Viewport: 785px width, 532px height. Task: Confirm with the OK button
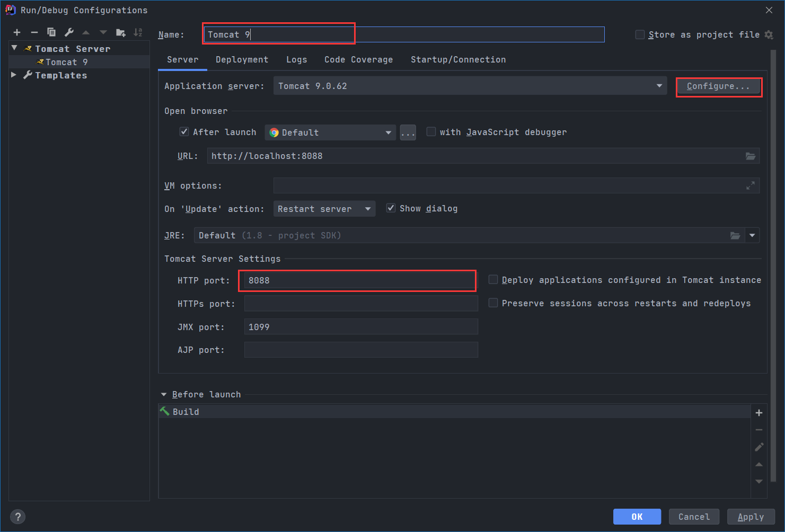tap(637, 517)
